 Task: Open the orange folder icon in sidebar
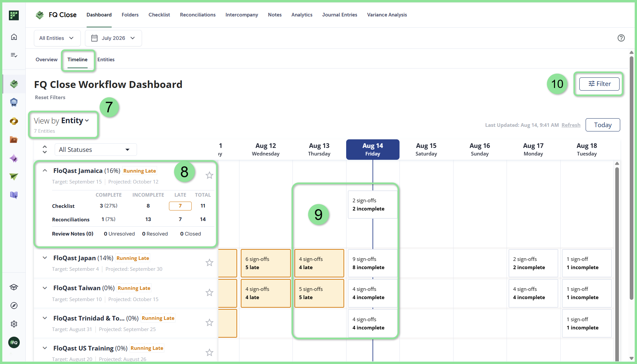point(14,140)
